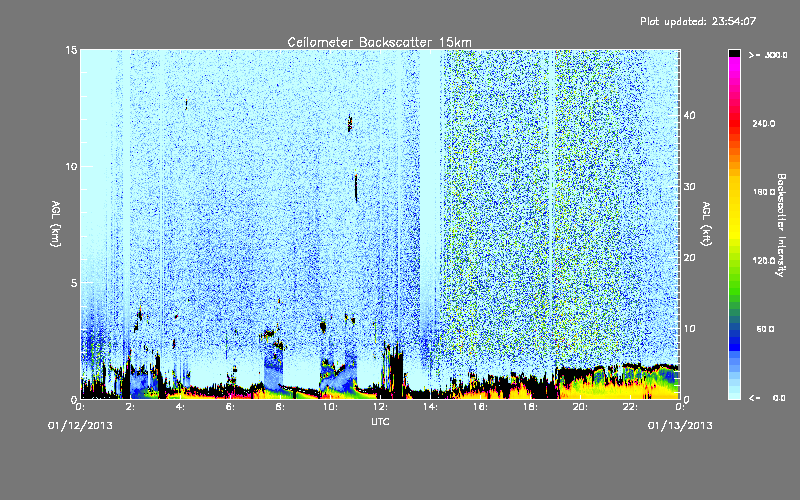Click the "10:" hour tick on time axis

point(330,407)
